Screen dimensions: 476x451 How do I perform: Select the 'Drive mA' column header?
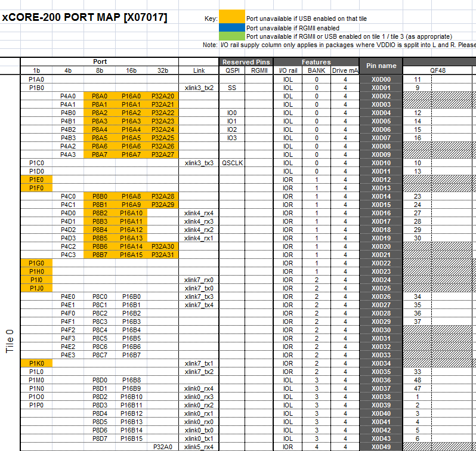pyautogui.click(x=345, y=70)
